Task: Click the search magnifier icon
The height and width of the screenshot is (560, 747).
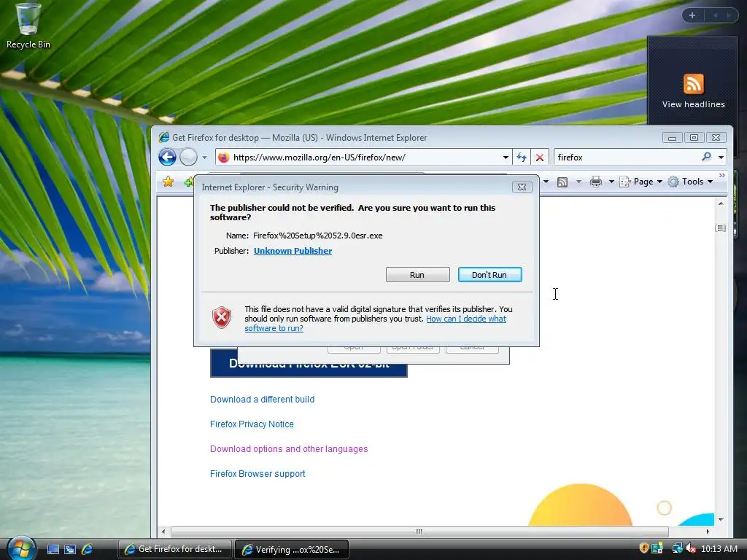Action: pyautogui.click(x=706, y=157)
